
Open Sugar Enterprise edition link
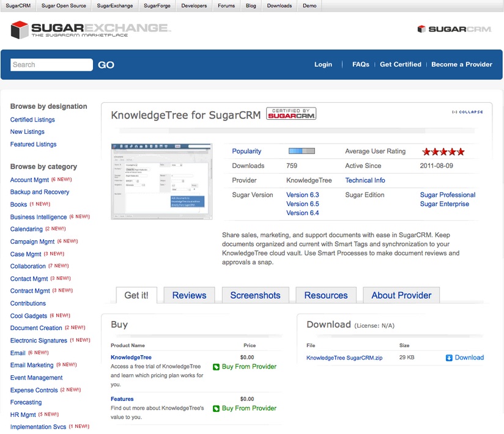pos(444,204)
